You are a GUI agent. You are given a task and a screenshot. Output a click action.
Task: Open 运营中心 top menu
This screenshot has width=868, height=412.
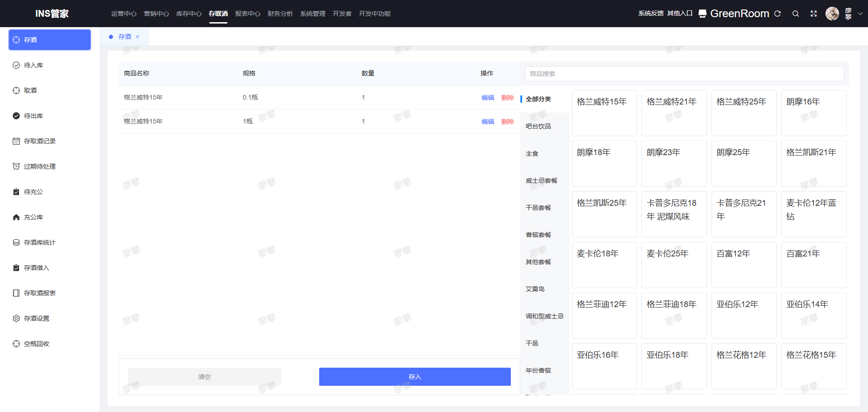pyautogui.click(x=124, y=14)
